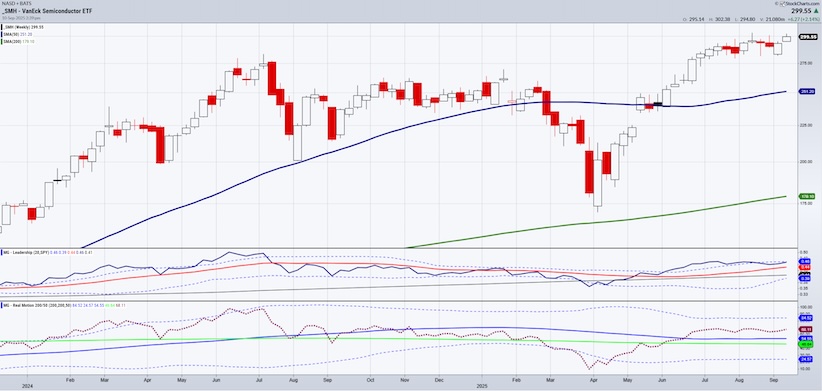This screenshot has height=391, width=822.
Task: Click the SMA(50) blue color marker in legend
Action: click(2, 34)
